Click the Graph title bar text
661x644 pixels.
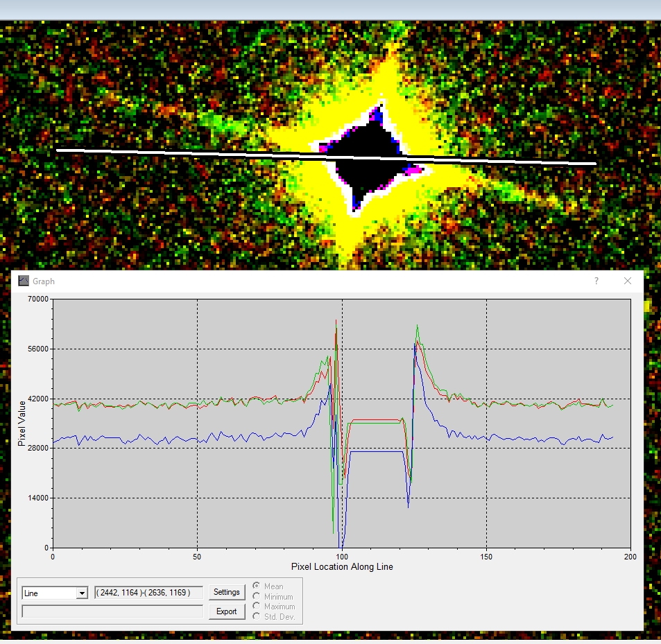tap(43, 281)
